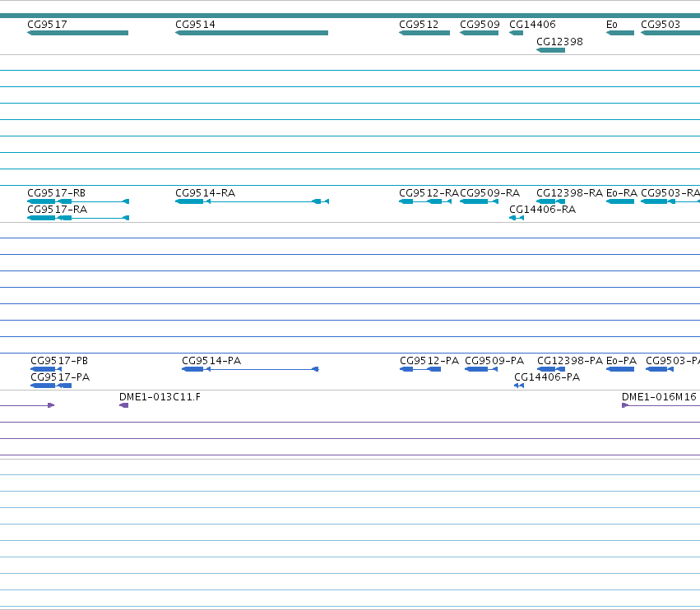Viewport: 700px width, 610px height.
Task: Select the CG9514 gene bar
Action: [x=252, y=33]
